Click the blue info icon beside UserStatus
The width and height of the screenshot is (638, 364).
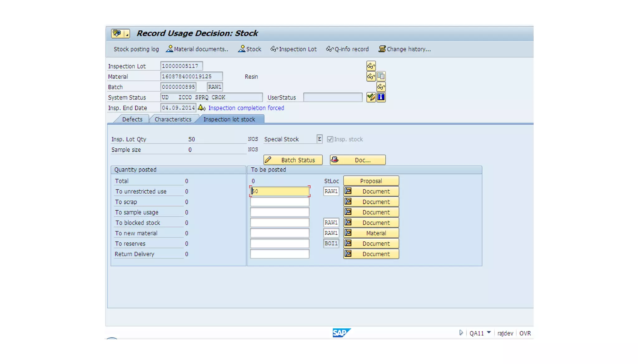click(x=381, y=97)
